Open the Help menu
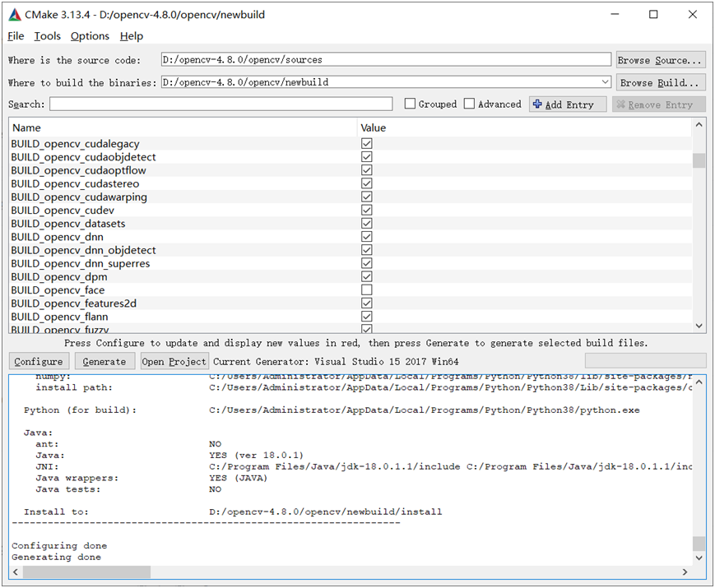Screen dimensions: 715x588 (x=132, y=36)
